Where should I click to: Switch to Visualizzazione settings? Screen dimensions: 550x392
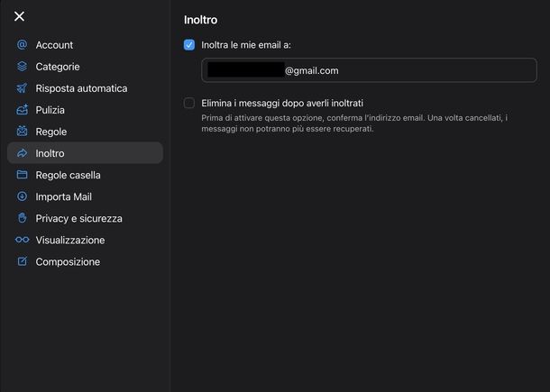(x=85, y=241)
